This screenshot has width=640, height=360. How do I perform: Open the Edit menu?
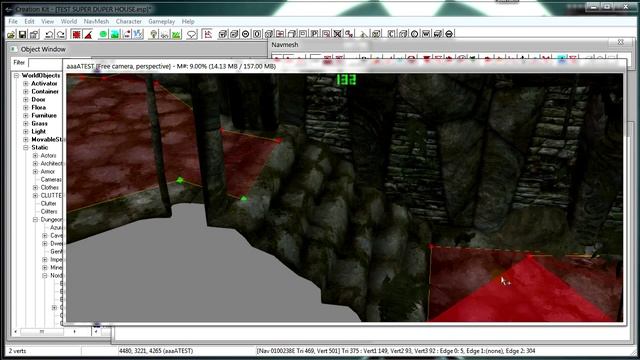coord(29,21)
